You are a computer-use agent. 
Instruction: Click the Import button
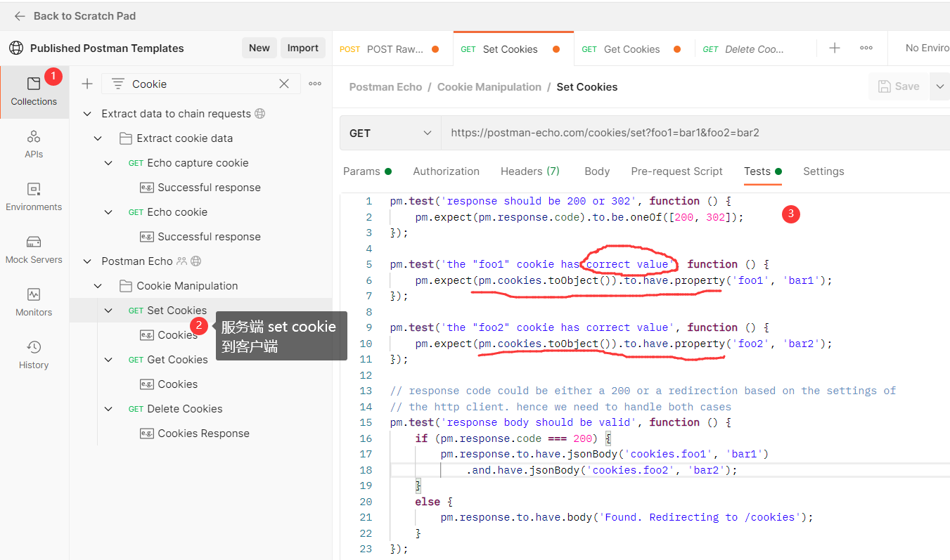(x=303, y=48)
